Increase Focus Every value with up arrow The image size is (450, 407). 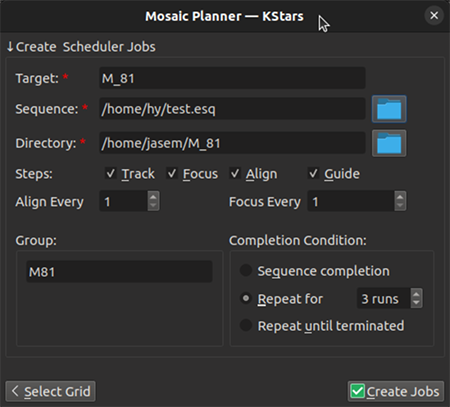pyautogui.click(x=400, y=197)
